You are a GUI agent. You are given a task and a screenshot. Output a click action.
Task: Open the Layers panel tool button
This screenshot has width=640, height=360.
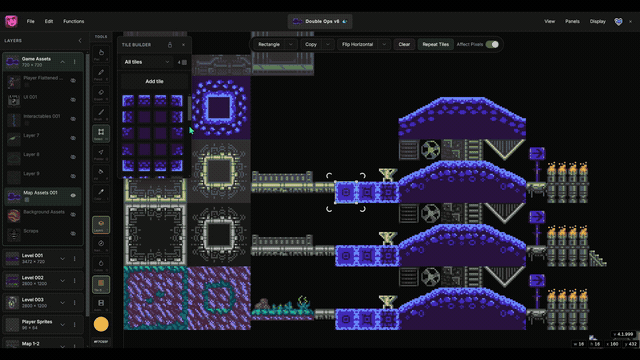point(101,224)
